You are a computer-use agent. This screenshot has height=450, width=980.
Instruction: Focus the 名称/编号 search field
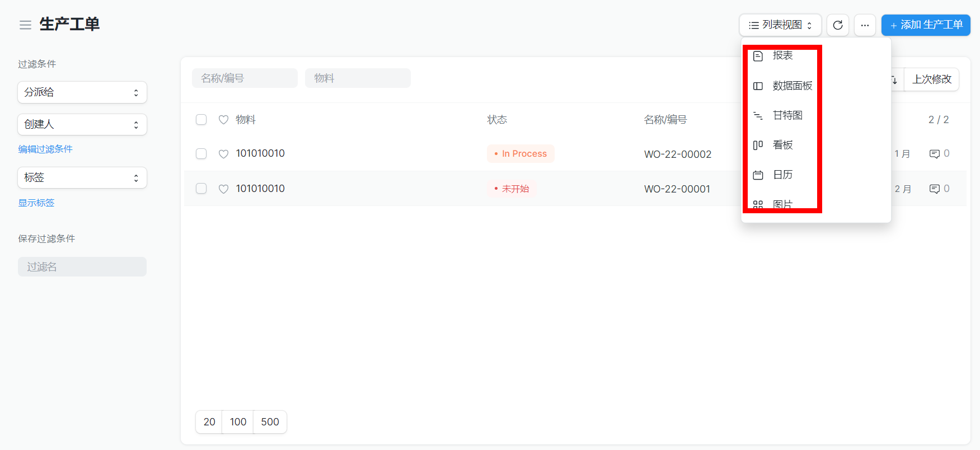(245, 78)
